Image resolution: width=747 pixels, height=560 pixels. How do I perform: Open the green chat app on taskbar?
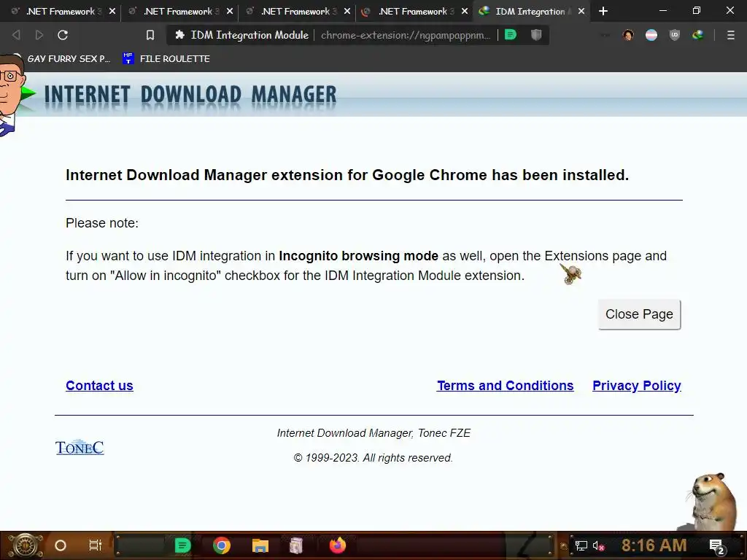click(182, 545)
